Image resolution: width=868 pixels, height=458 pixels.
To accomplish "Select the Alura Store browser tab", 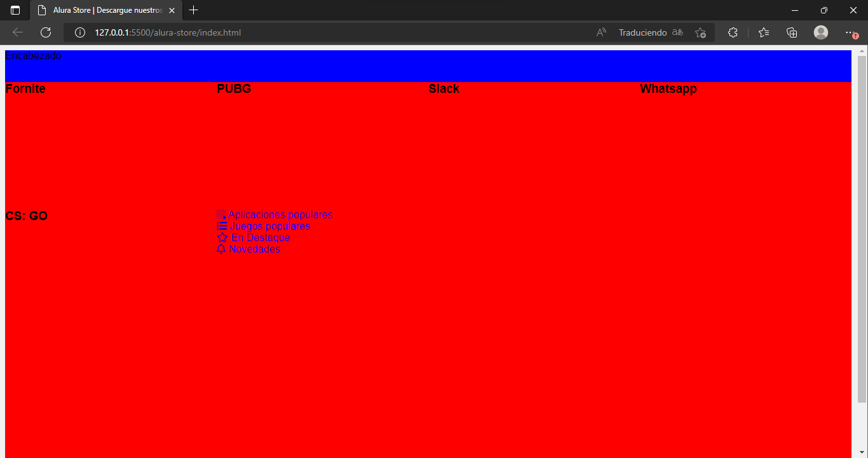I will (x=105, y=10).
